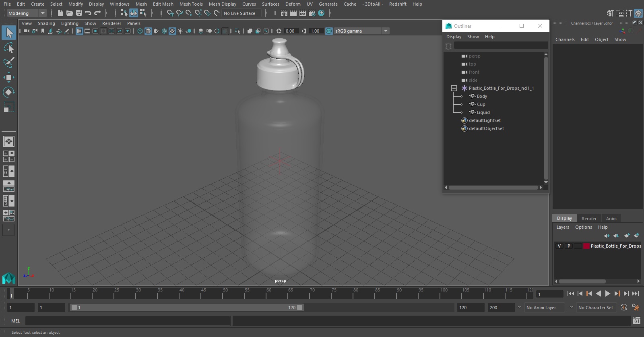Redo the last action
The image size is (644, 337).
click(x=97, y=13)
